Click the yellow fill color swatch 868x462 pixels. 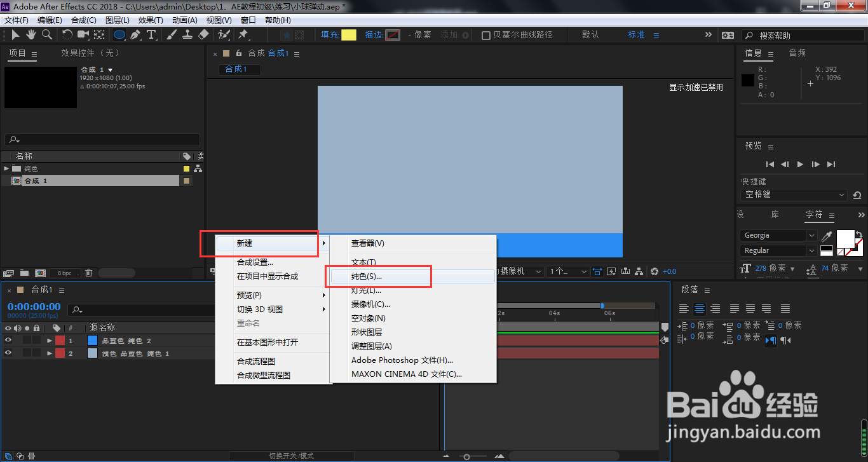(348, 35)
